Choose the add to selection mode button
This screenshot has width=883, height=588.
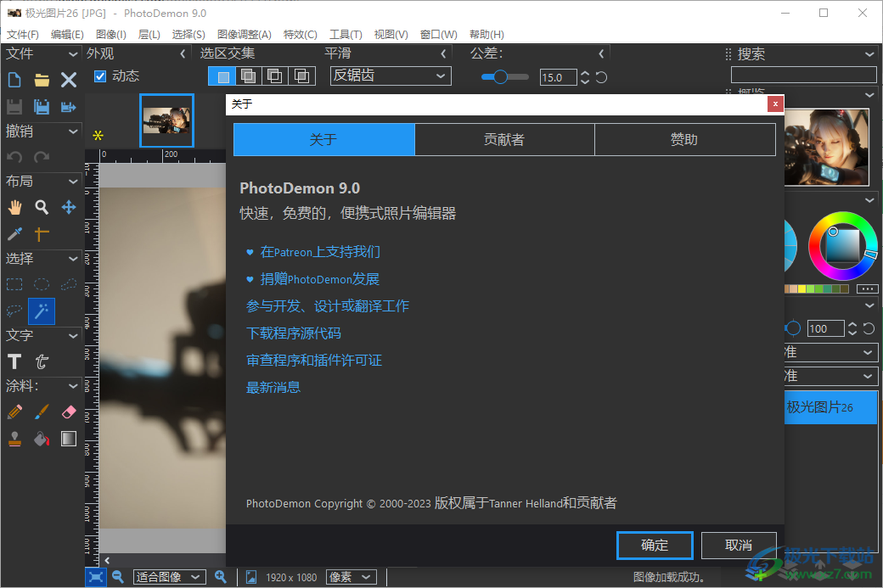click(248, 76)
